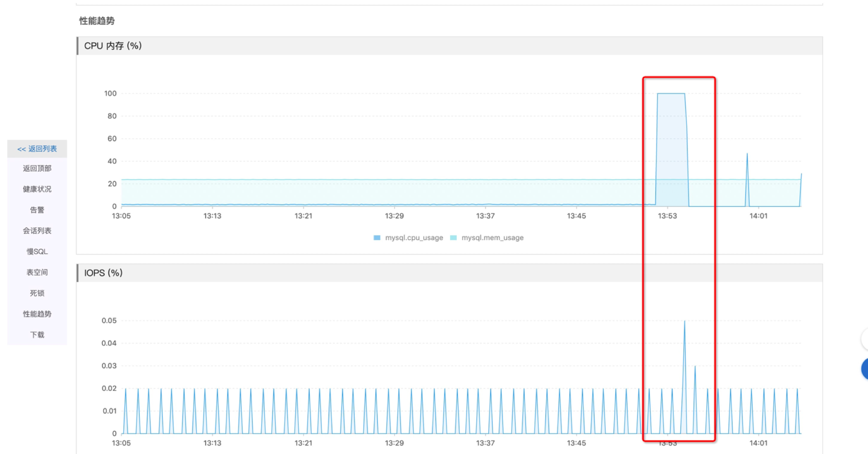Screen dimensions: 868x454
Task: Go to 性能趋势 in the sidebar
Action: point(37,314)
